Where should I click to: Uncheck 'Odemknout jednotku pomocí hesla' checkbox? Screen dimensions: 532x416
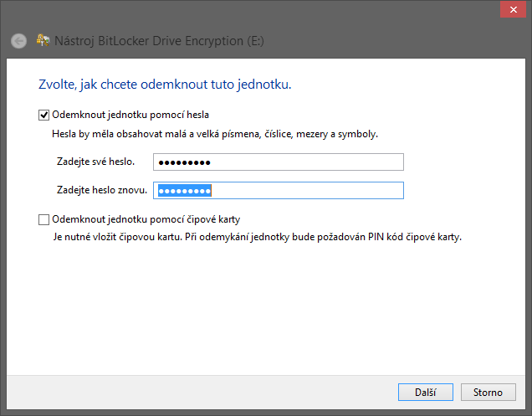pos(43,116)
